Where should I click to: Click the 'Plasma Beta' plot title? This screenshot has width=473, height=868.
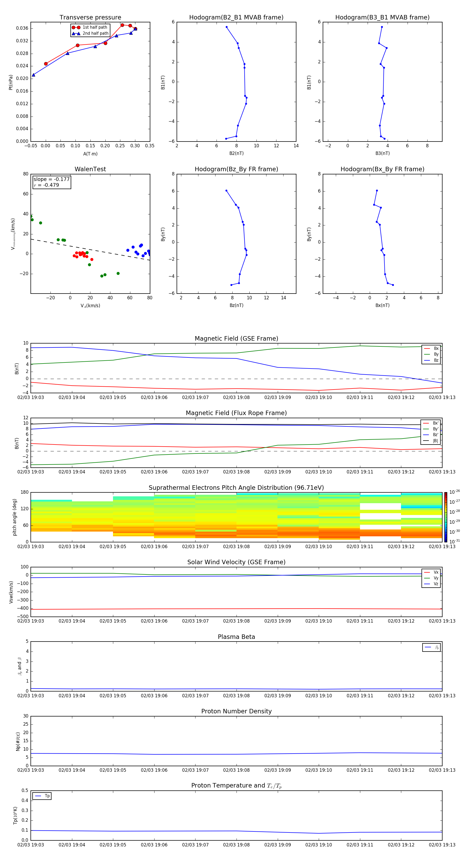pos(236,637)
